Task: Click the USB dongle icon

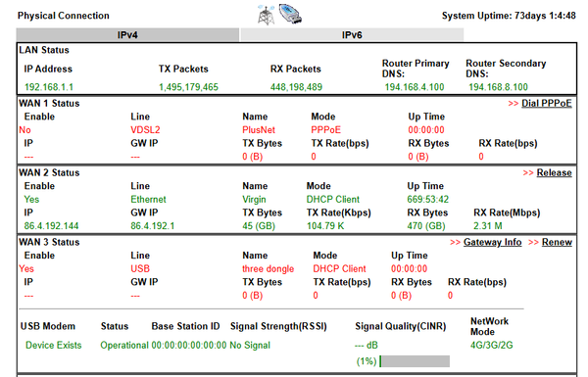Action: [291, 14]
